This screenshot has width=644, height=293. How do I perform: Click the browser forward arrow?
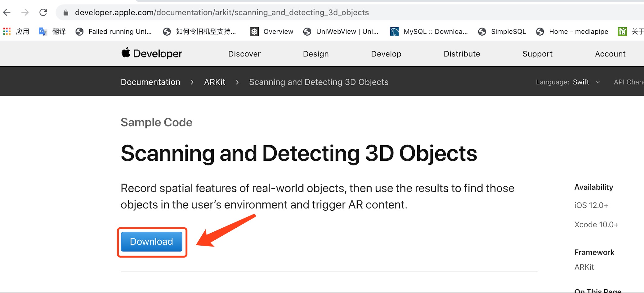tap(25, 12)
